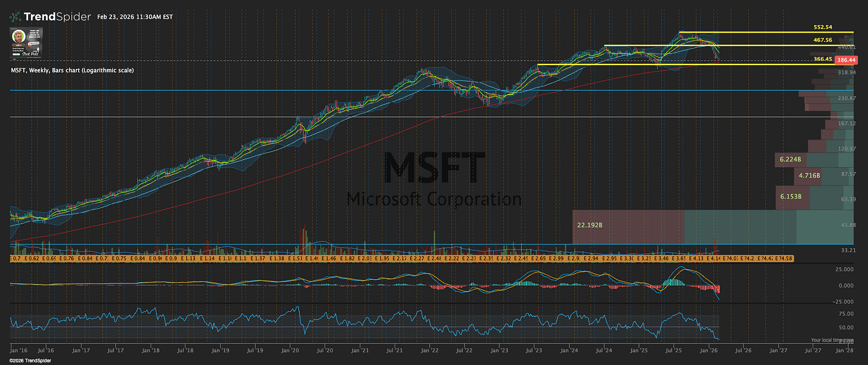Click the E 1.46 earnings marker
The image size is (868, 365).
click(328, 258)
